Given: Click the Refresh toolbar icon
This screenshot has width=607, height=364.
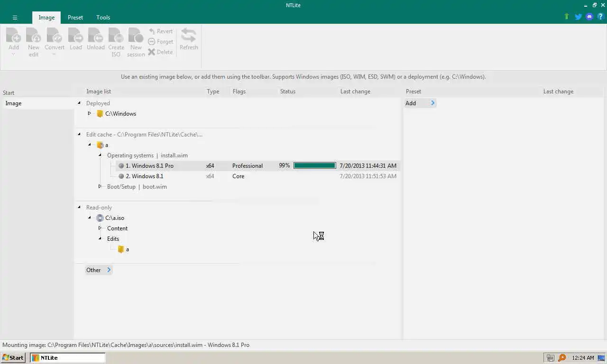Looking at the screenshot, I should coord(189,36).
